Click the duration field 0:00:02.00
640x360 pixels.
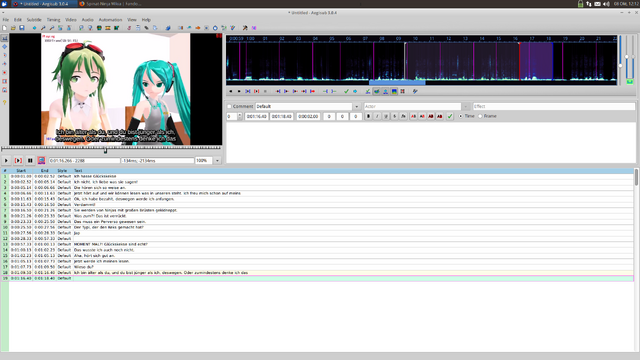pyautogui.click(x=308, y=116)
